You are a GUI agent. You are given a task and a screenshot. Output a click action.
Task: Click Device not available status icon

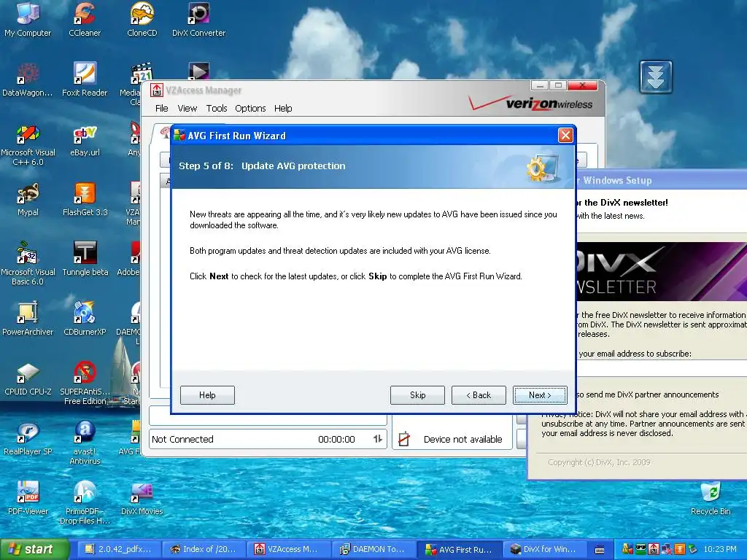[x=404, y=439]
